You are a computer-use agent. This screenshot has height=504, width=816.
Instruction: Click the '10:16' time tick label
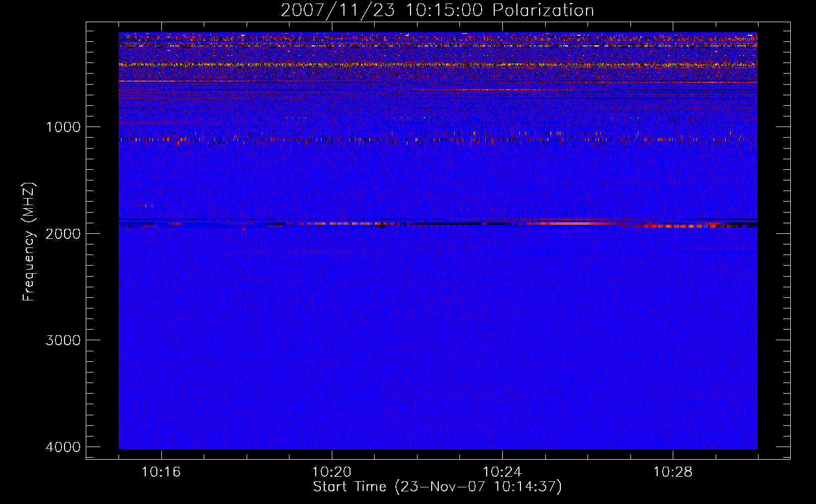click(x=161, y=472)
